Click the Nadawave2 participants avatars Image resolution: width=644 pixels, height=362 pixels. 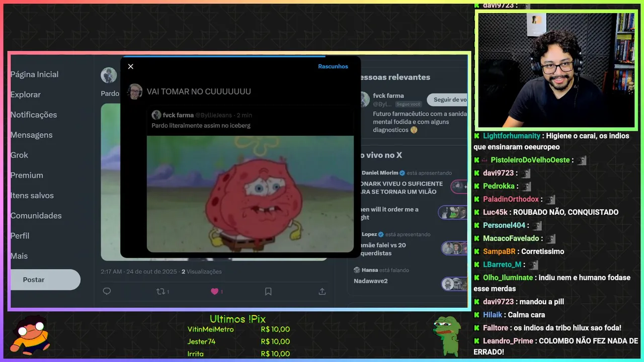click(x=454, y=284)
